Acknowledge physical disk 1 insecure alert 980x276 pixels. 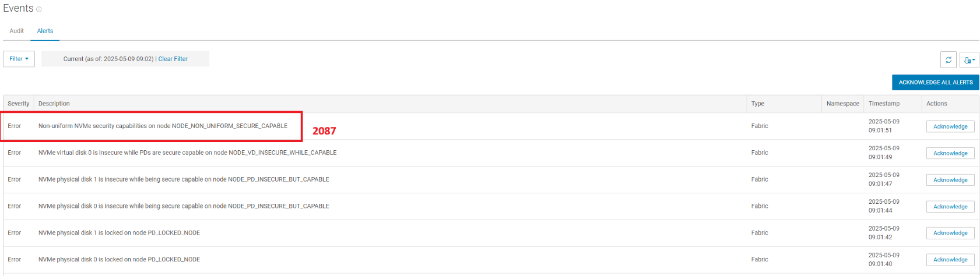[950, 180]
